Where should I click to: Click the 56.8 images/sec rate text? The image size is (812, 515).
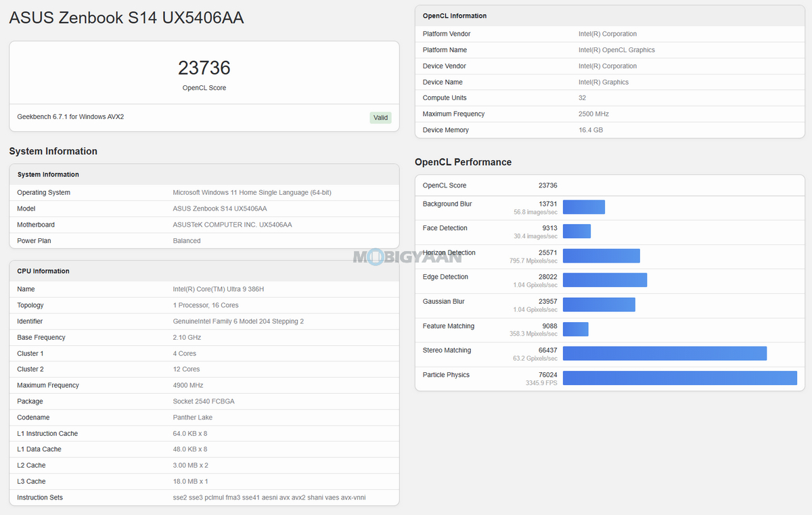click(x=536, y=212)
